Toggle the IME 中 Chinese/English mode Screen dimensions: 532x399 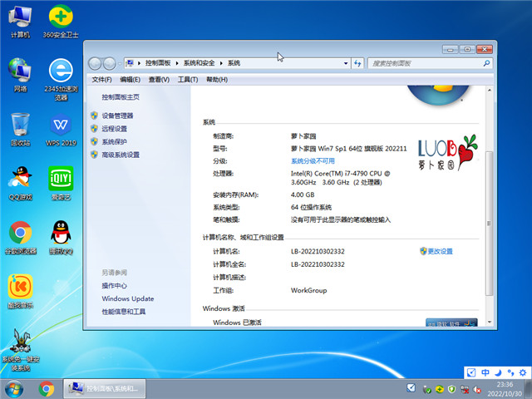pos(485,372)
